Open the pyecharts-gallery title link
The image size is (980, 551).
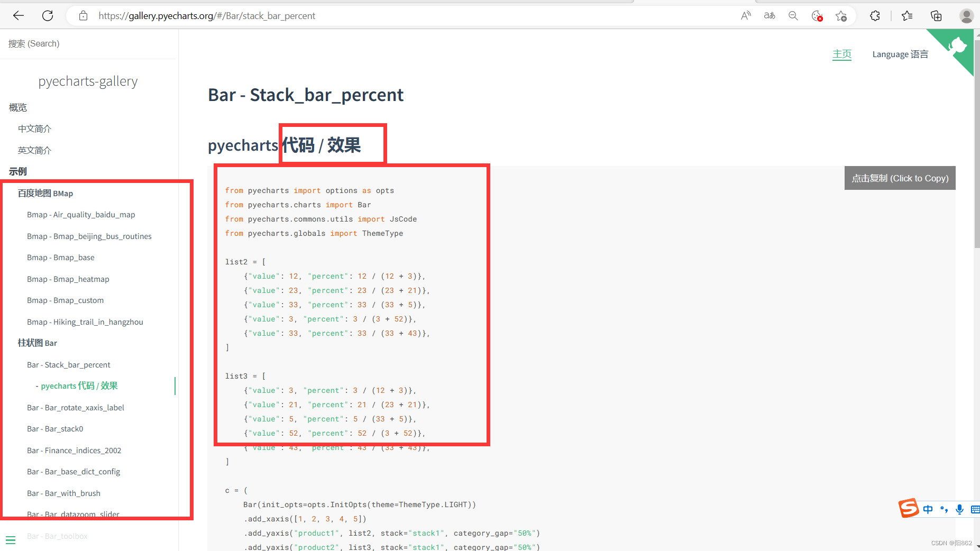[x=88, y=81]
